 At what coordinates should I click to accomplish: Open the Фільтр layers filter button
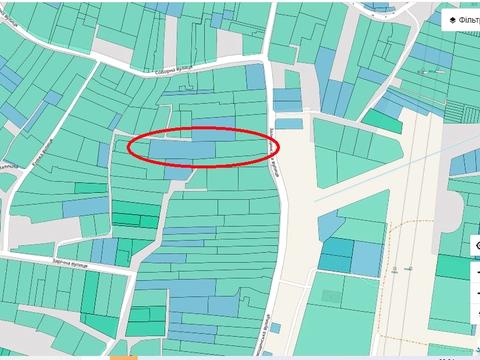462,20
